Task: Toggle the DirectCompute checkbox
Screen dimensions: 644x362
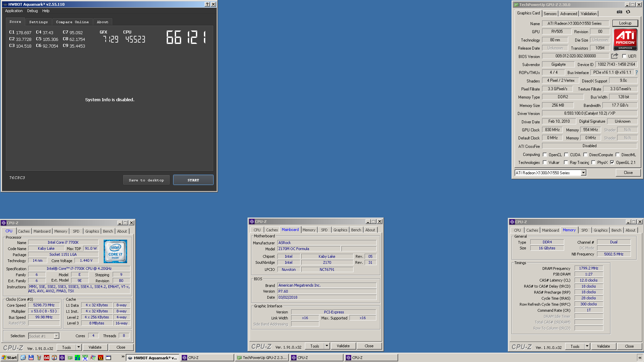Action: coord(585,155)
